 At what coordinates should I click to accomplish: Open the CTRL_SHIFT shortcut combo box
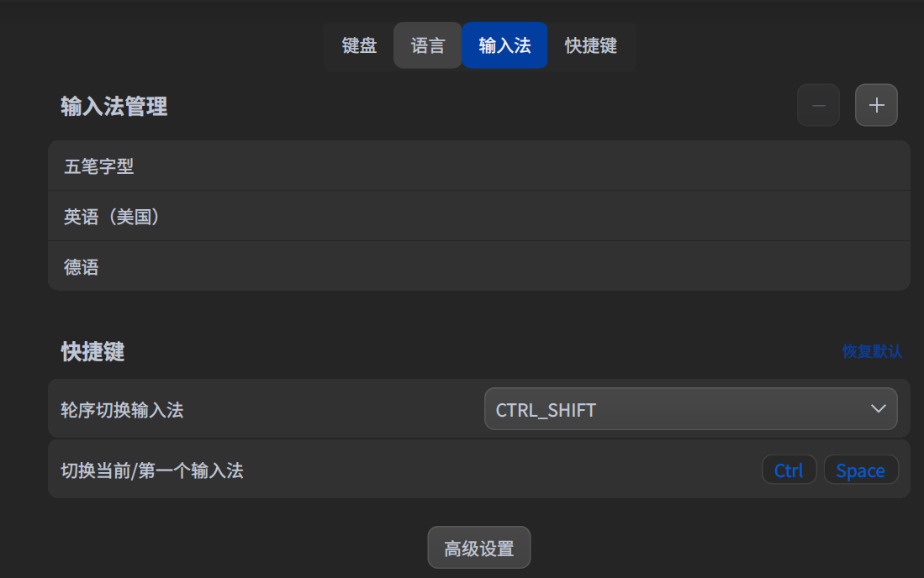pos(689,409)
